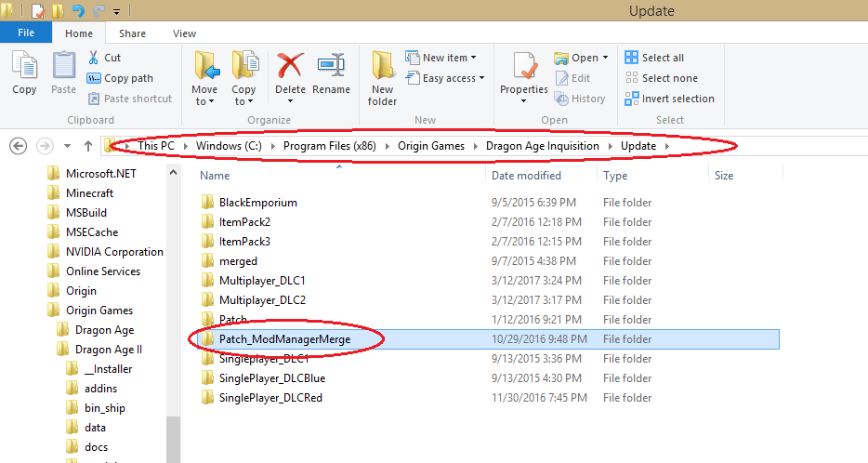Click the navigation pane scroll up arrow
Image resolution: width=868 pixels, height=463 pixels.
(173, 172)
